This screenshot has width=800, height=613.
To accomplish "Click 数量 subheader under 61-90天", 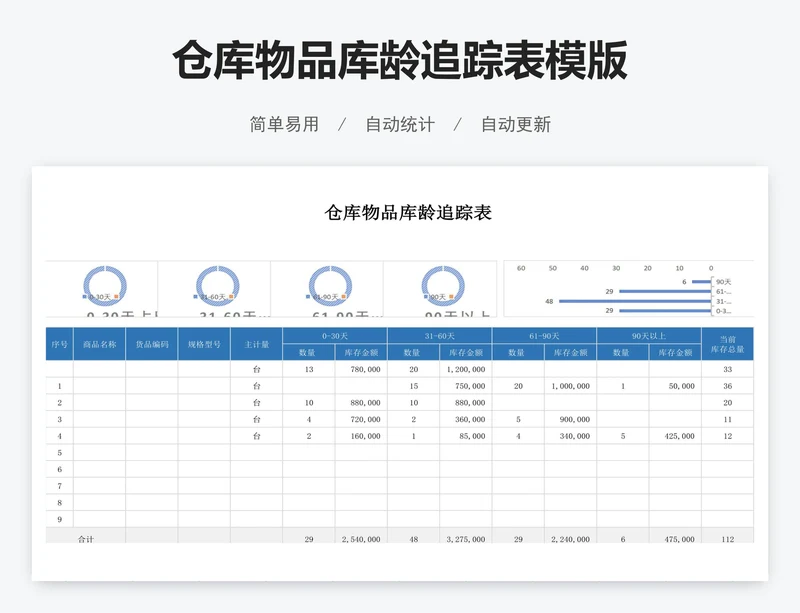I will pos(518,352).
